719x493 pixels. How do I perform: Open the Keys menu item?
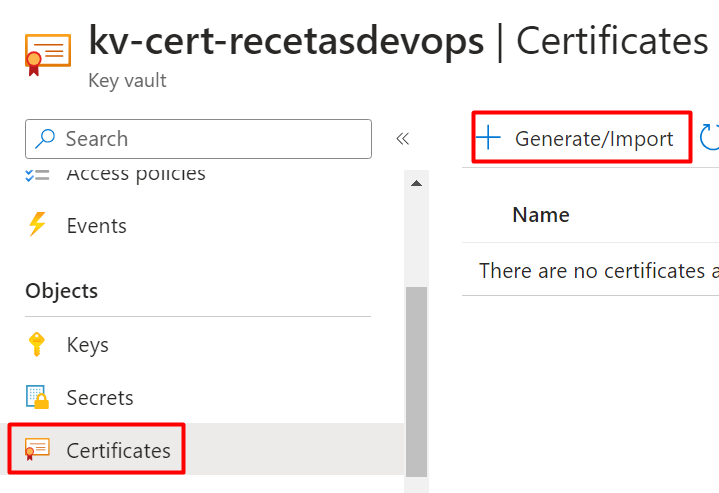(x=88, y=345)
